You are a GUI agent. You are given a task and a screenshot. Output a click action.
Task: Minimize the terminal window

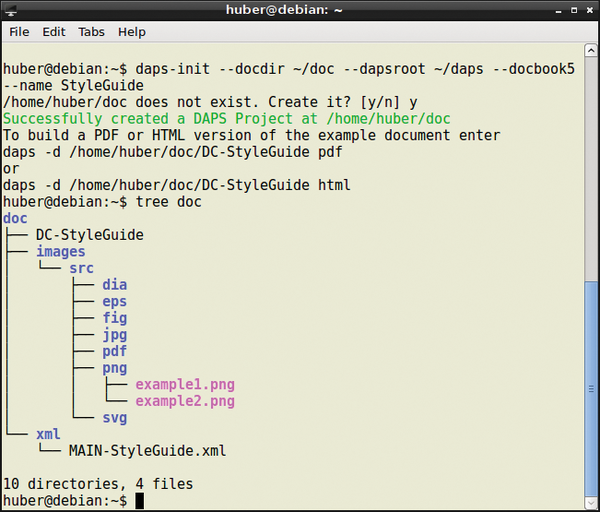click(x=558, y=11)
